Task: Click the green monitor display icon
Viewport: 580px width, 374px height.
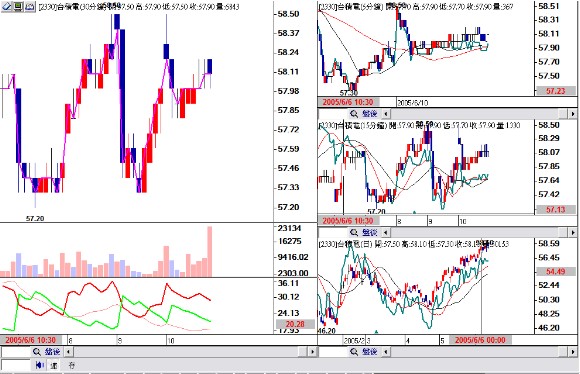Action: click(x=18, y=6)
